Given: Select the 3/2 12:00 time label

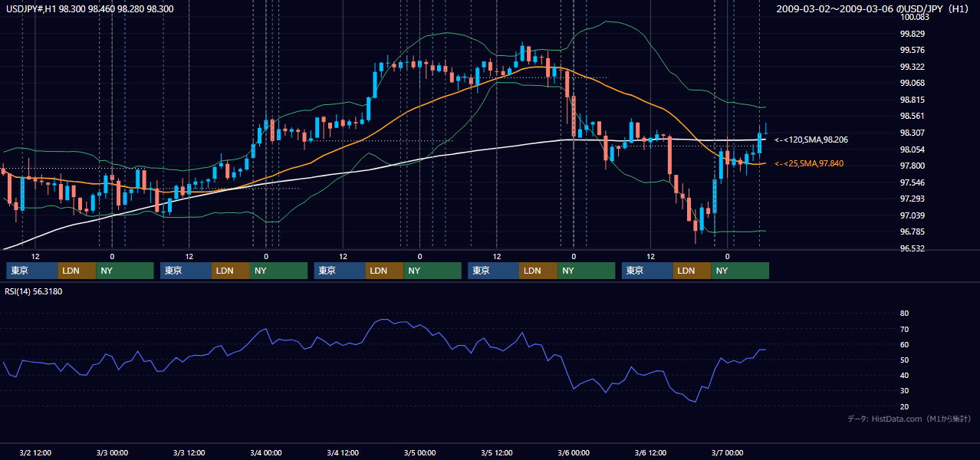Looking at the screenshot, I should click(35, 453).
